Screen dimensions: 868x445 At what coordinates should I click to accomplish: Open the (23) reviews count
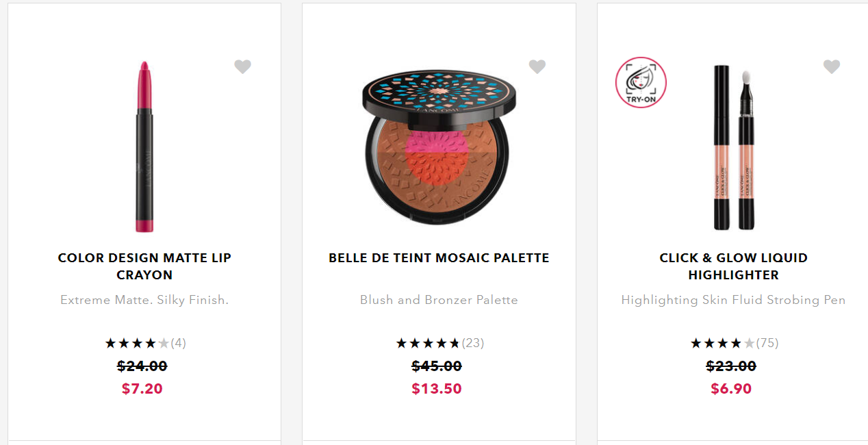[x=473, y=343]
